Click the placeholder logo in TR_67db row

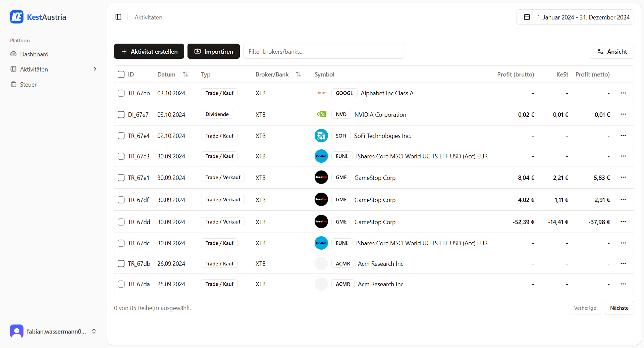pos(321,263)
